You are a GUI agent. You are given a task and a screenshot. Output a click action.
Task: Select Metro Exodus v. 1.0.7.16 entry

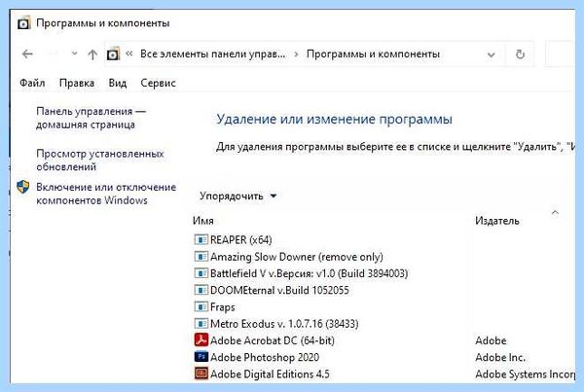coord(284,324)
